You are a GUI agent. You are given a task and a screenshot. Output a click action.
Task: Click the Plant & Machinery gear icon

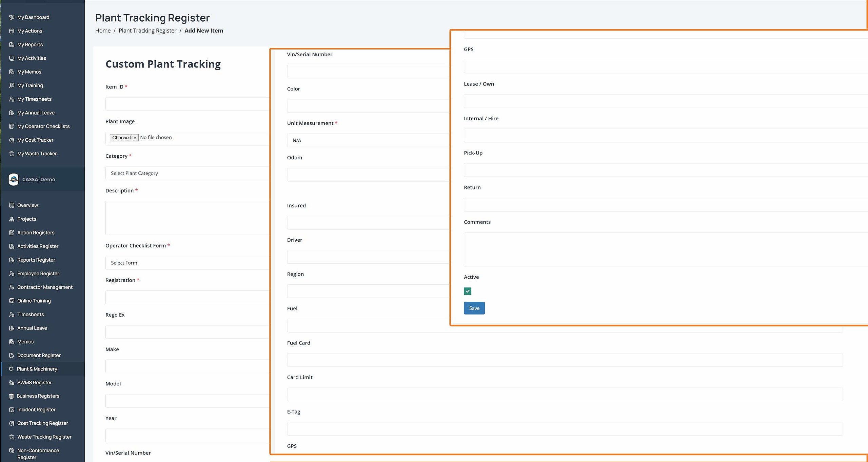click(11, 369)
